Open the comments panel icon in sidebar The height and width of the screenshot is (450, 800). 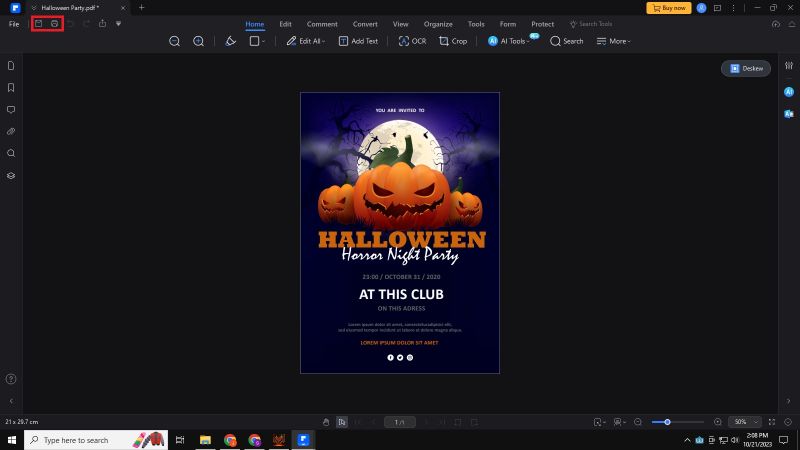[x=11, y=110]
